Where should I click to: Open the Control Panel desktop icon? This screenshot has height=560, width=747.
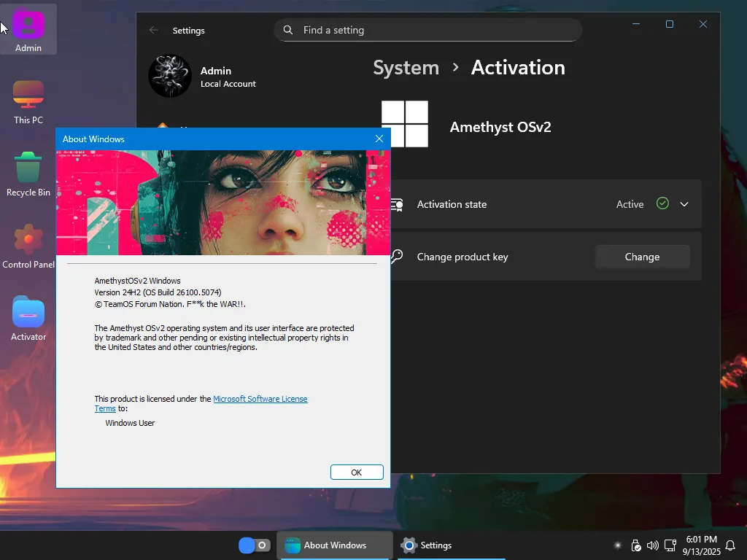pyautogui.click(x=28, y=246)
